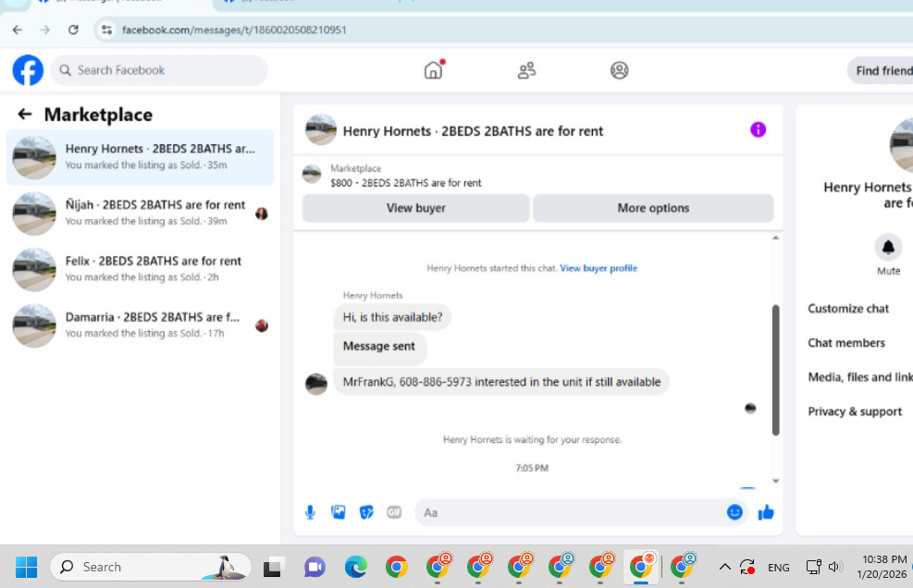Open plain Chrome icon on taskbar

[x=397, y=567]
